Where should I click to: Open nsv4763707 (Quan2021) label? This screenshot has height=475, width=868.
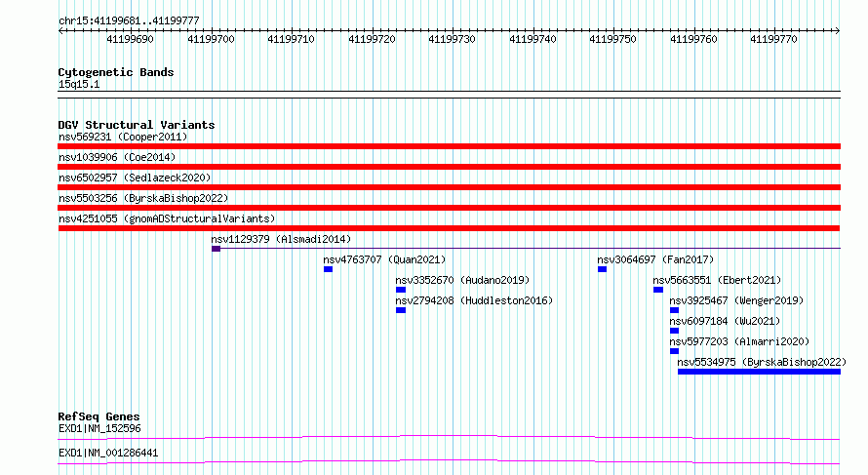point(384,259)
